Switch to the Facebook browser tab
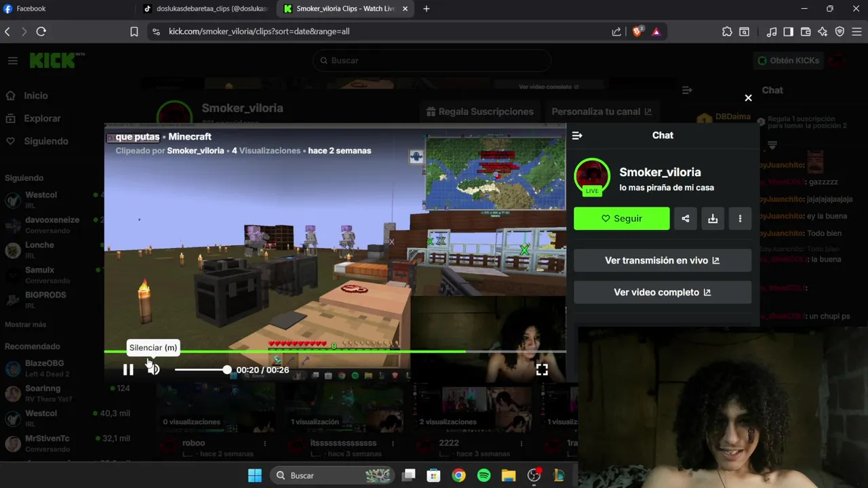 click(66, 9)
